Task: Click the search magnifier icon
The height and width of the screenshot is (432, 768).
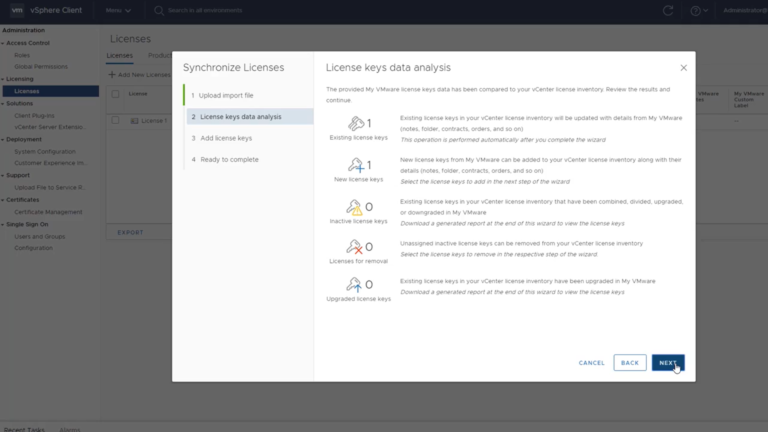Action: coord(159,10)
